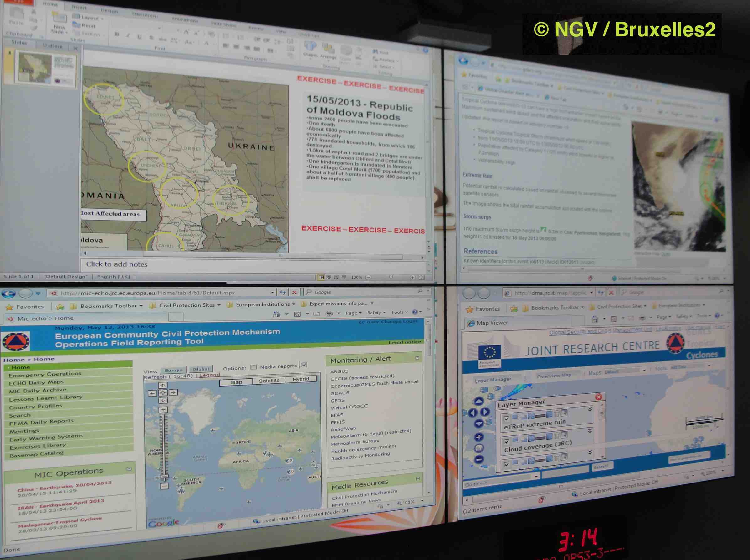
Task: Close the Layer Manager popup
Action: pos(598,397)
